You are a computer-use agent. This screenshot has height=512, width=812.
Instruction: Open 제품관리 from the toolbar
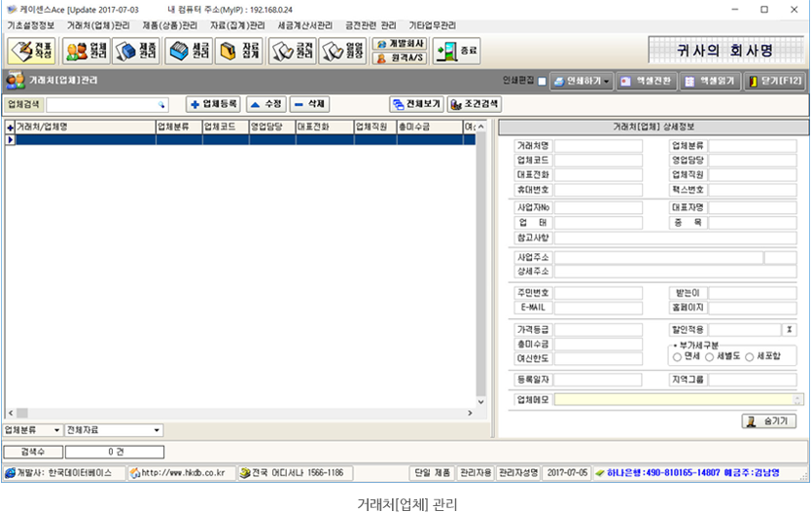pyautogui.click(x=136, y=52)
